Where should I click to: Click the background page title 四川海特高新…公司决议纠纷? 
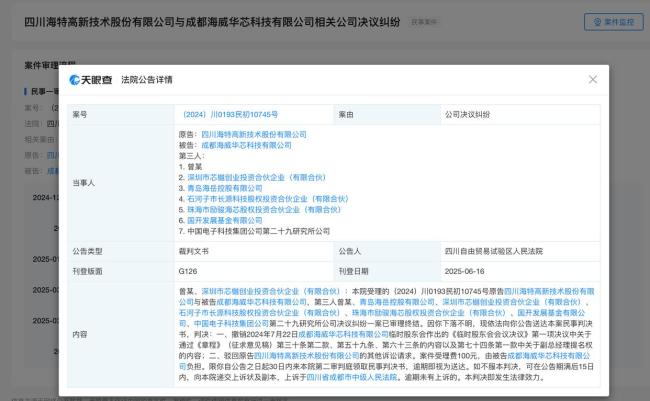click(x=212, y=22)
